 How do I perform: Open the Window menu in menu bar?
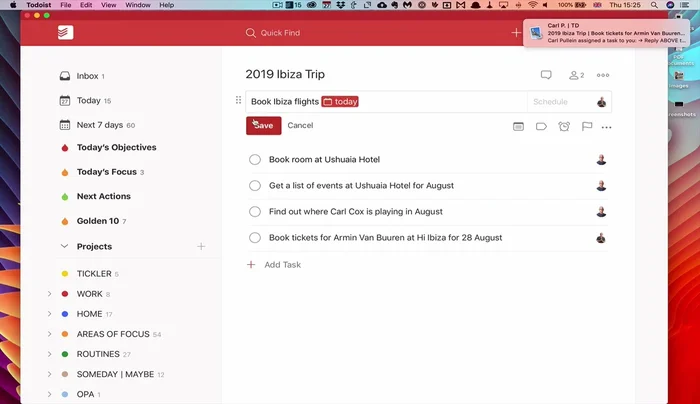138,5
